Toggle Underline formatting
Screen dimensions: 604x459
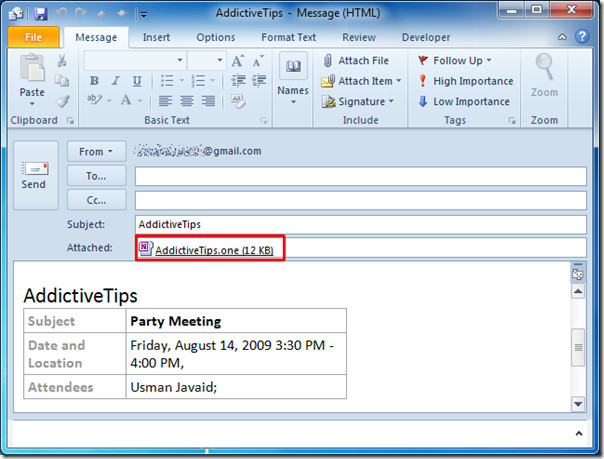pos(137,80)
